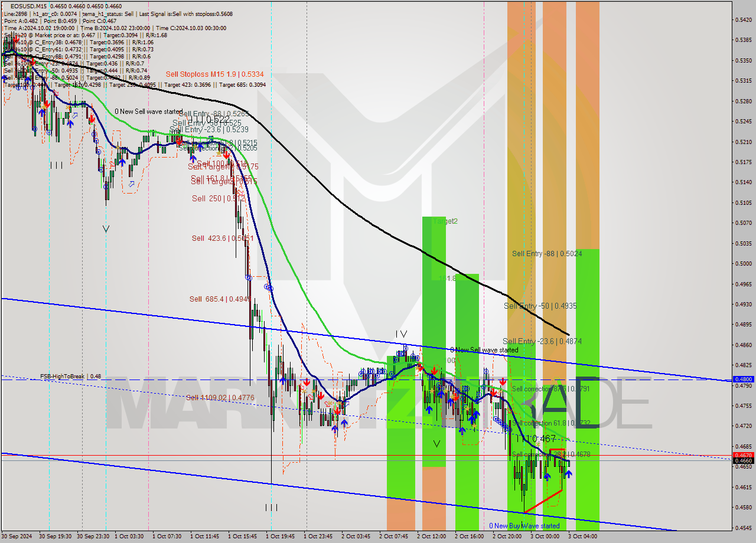The height and width of the screenshot is (543, 756).
Task: Select the 'Sell 1109.02 | 0.4776' label
Action: point(220,398)
